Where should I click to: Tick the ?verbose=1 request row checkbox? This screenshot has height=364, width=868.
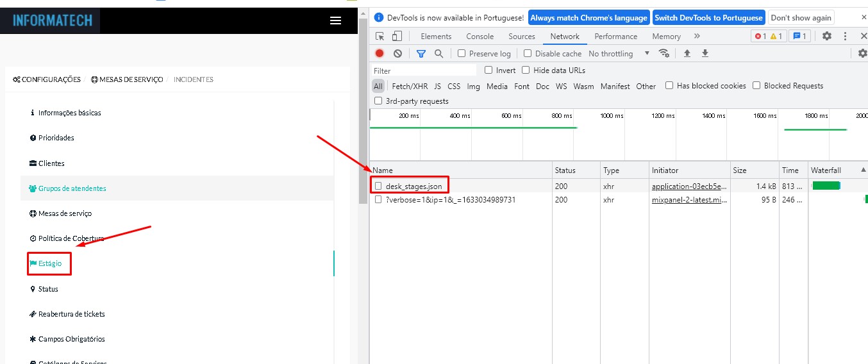click(378, 199)
